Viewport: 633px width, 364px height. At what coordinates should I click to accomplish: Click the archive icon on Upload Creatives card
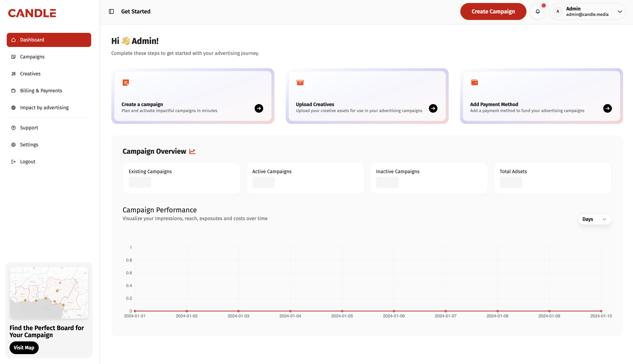click(300, 82)
